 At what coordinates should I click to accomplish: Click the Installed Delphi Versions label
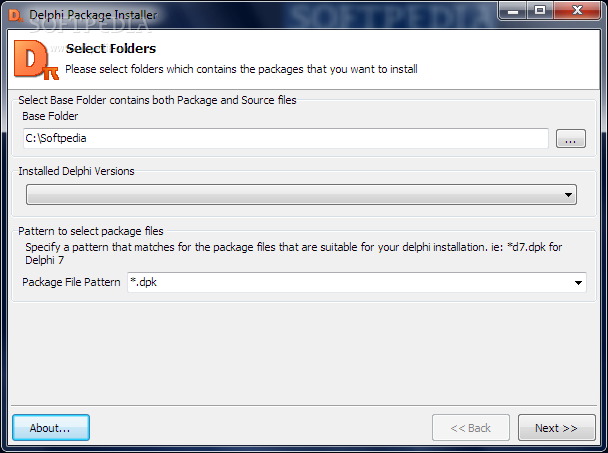pyautogui.click(x=76, y=171)
